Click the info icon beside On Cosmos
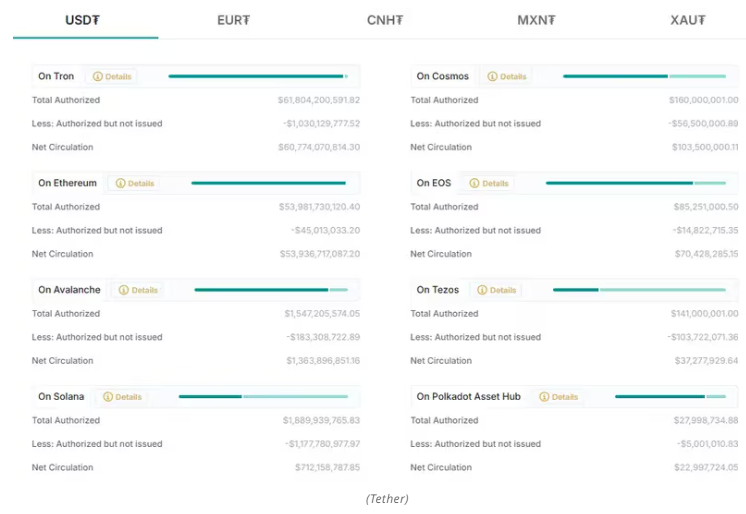 (493, 76)
